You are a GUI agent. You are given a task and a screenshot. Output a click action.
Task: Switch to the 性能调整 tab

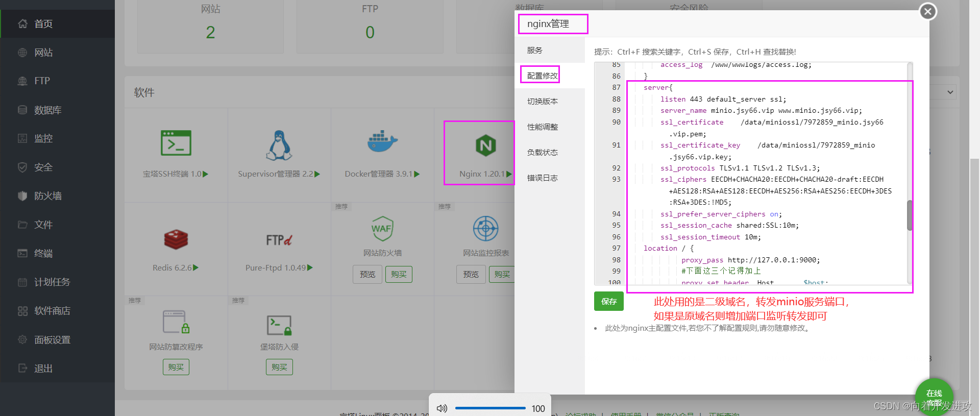[550, 127]
